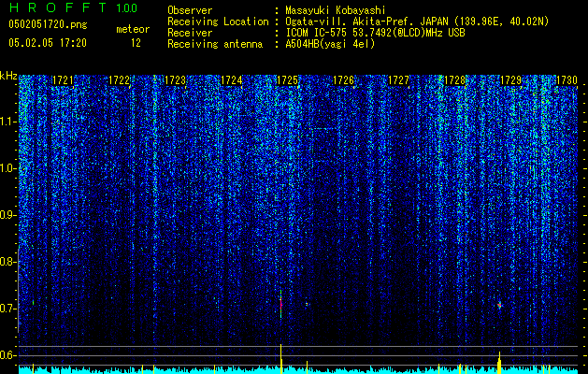Click the 1.0 frequency axis label
588x374 pixels.
pos(8,168)
